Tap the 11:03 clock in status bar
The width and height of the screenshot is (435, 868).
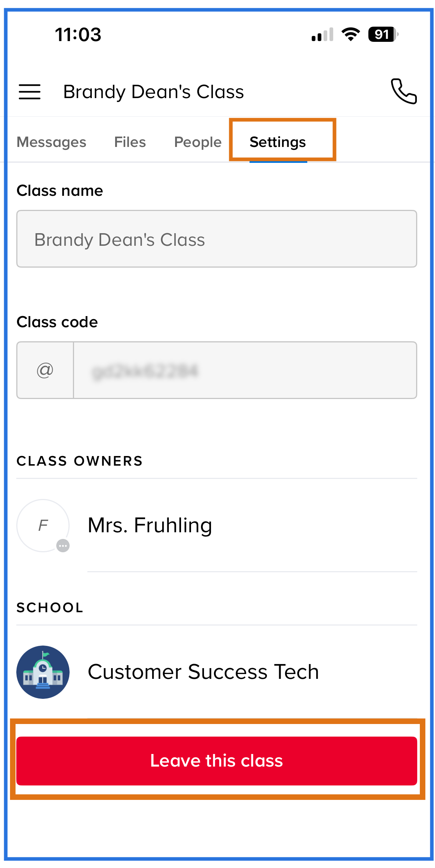(78, 35)
